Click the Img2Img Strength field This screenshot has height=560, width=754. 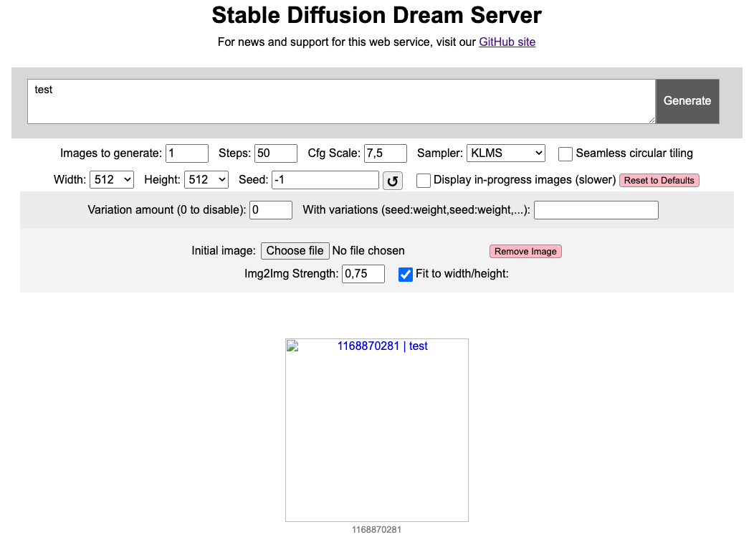coord(363,274)
